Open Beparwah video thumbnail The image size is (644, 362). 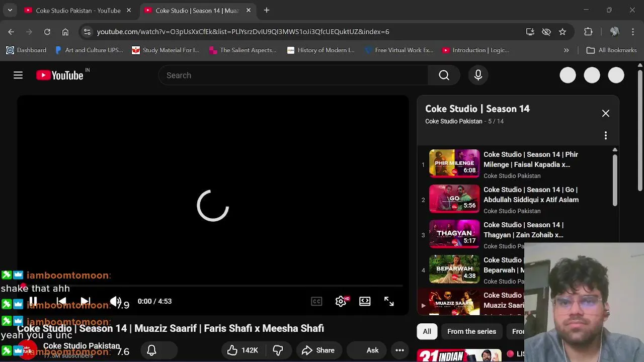[454, 269]
